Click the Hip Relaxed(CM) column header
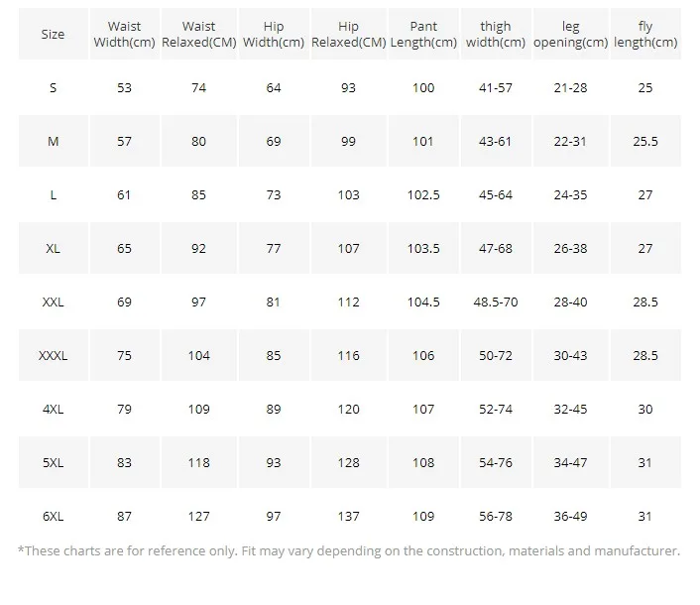This screenshot has width=700, height=605. pos(348,35)
